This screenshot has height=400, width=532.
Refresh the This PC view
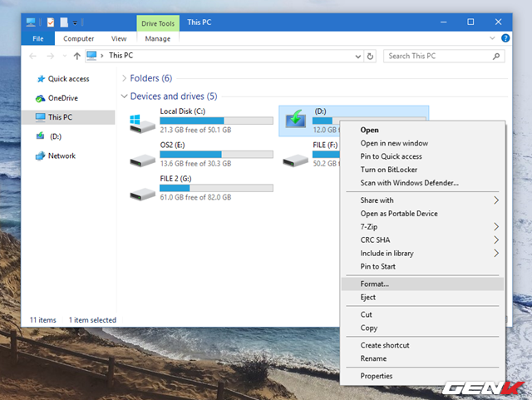point(370,57)
